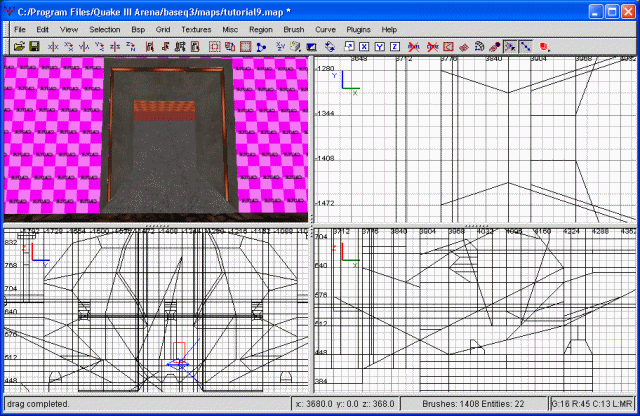The width and height of the screenshot is (640, 416).
Task: Save the map using the floppy disk icon
Action: [34, 47]
